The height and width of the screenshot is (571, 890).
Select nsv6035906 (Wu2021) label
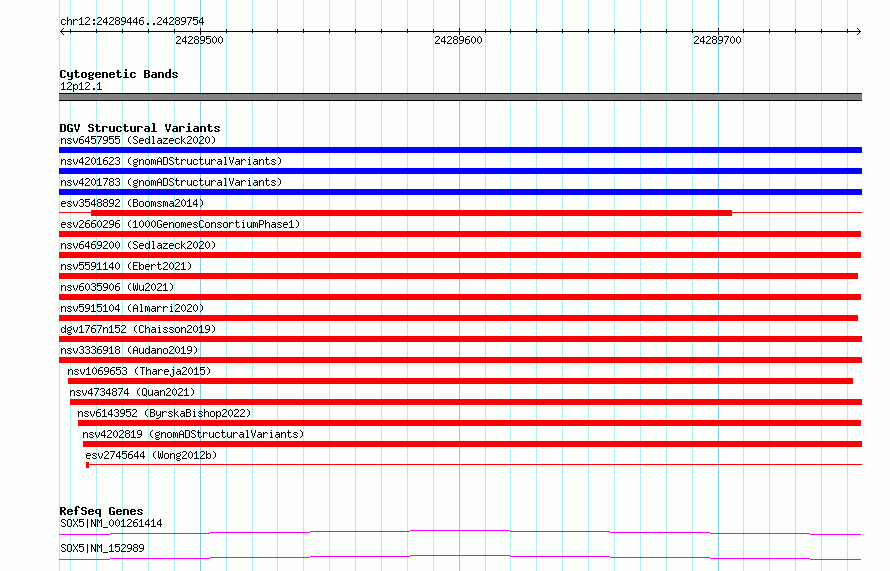[117, 287]
